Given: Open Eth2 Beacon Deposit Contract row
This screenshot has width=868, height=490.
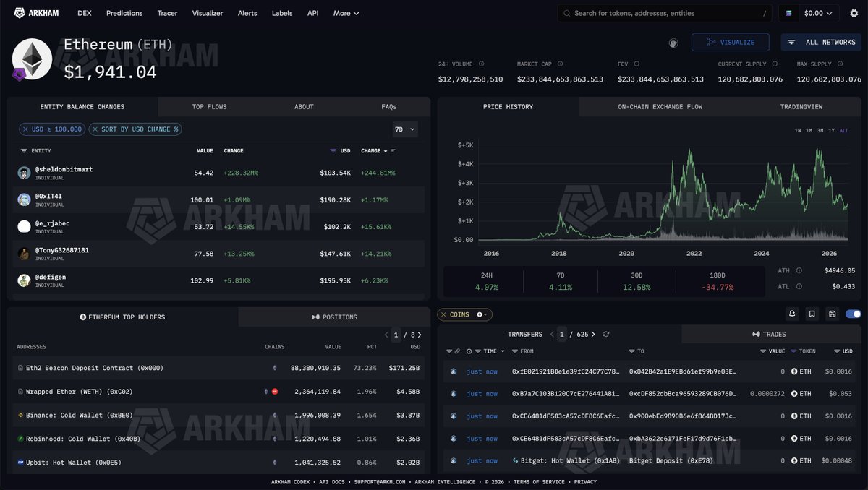Looking at the screenshot, I should tap(218, 368).
